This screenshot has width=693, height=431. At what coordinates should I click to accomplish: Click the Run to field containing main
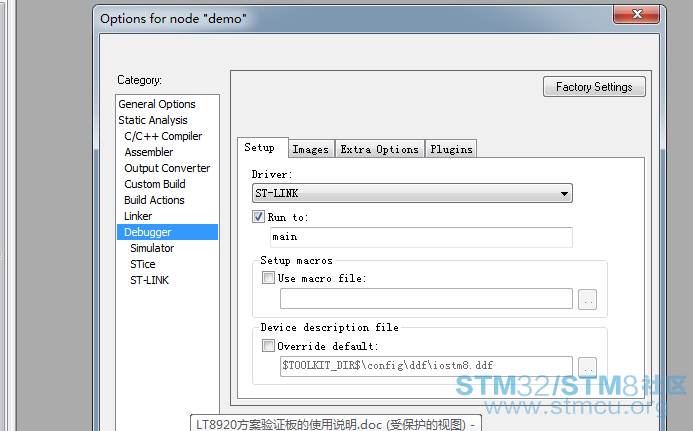click(421, 237)
